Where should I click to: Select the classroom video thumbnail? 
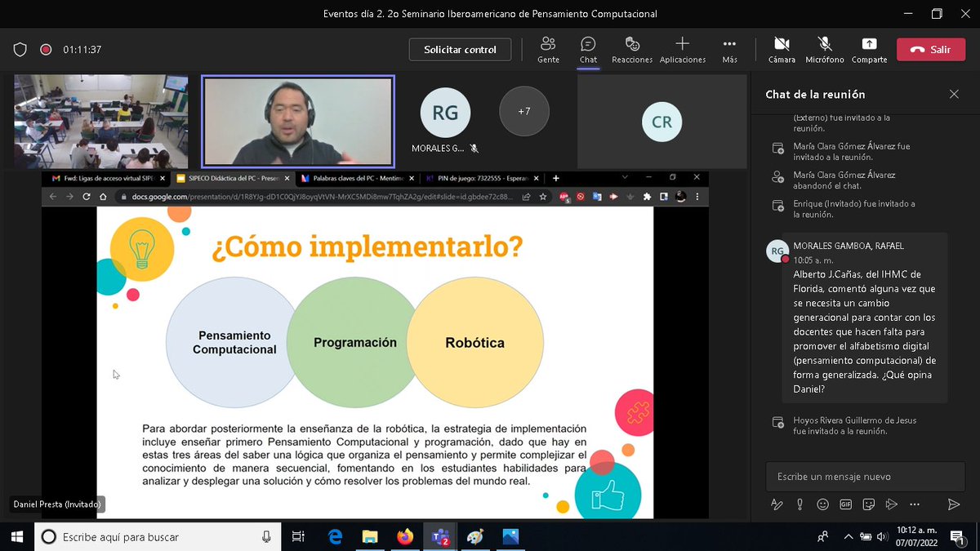pos(101,122)
